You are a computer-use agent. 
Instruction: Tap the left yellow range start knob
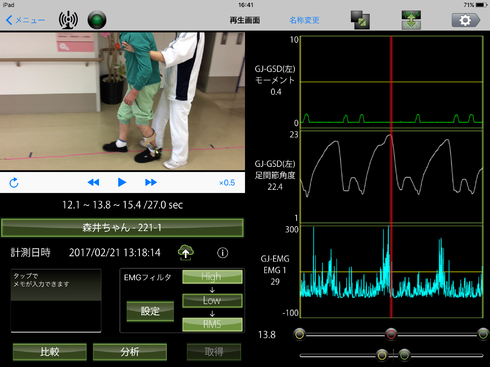click(x=300, y=334)
